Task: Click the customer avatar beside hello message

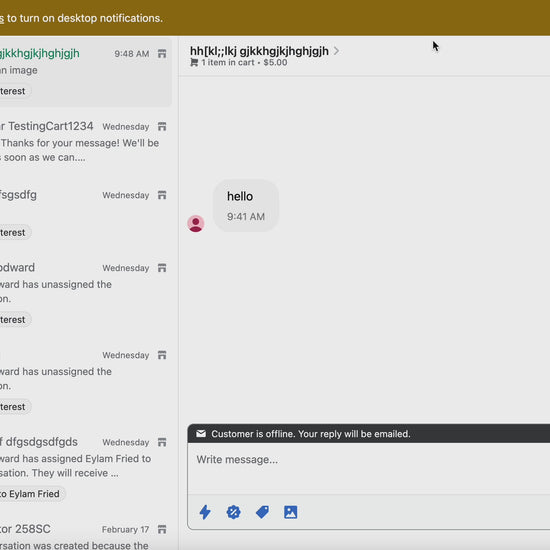Action: pyautogui.click(x=196, y=223)
